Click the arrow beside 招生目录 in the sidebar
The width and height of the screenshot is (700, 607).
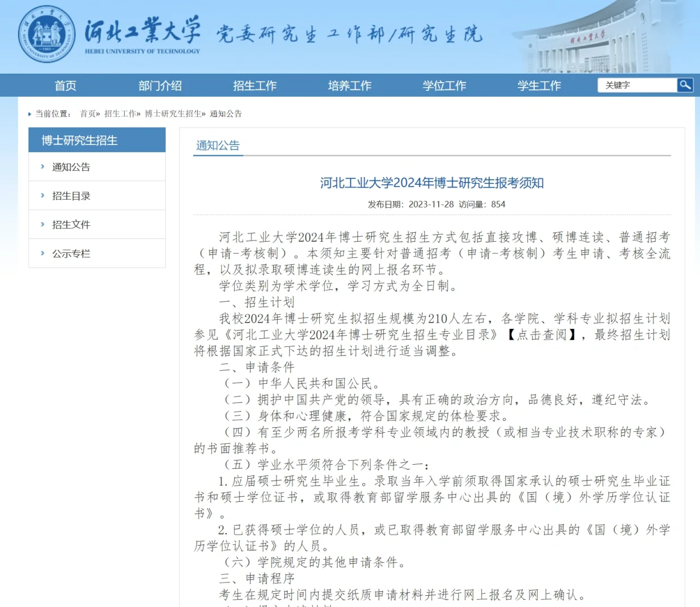point(43,196)
